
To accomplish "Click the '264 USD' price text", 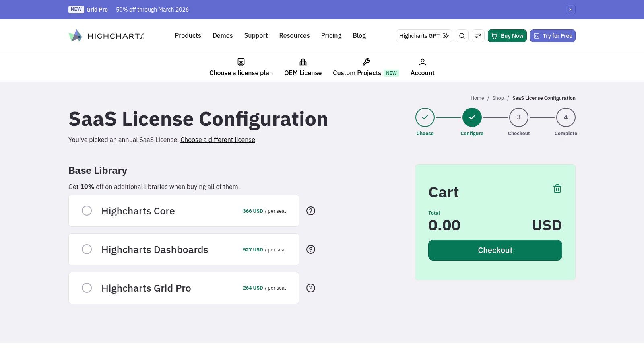I will point(253,288).
